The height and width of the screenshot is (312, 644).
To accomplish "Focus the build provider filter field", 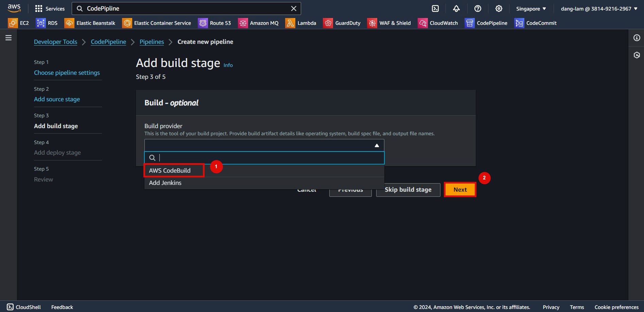I will click(x=264, y=158).
